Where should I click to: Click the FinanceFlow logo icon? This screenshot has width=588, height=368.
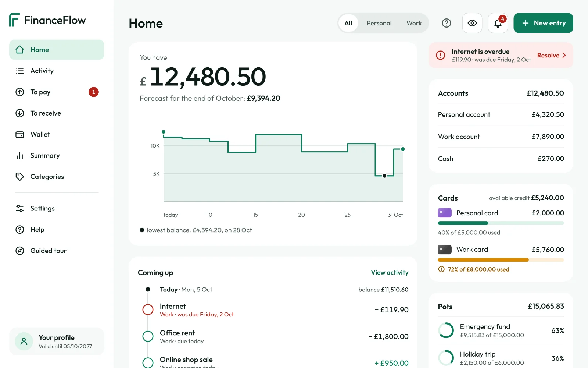[14, 20]
